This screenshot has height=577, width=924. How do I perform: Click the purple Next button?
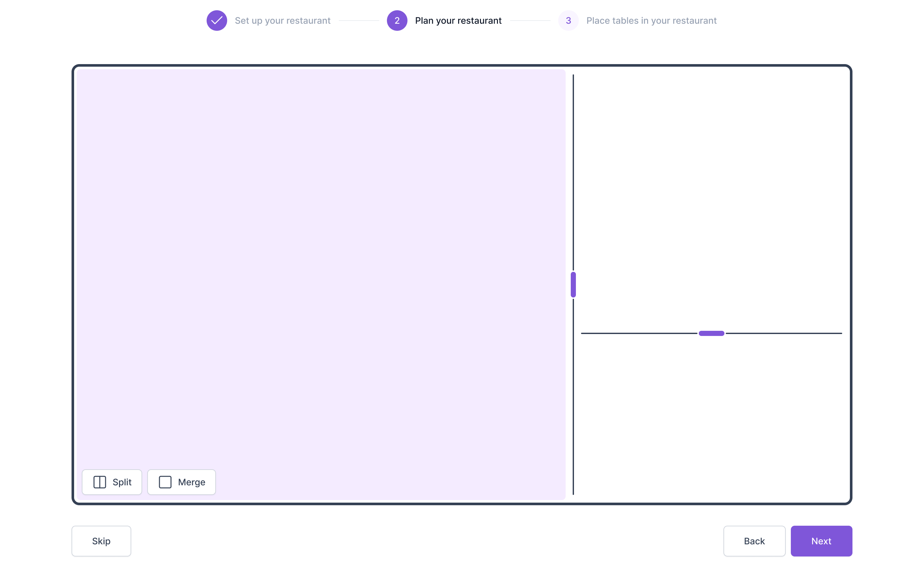821,541
